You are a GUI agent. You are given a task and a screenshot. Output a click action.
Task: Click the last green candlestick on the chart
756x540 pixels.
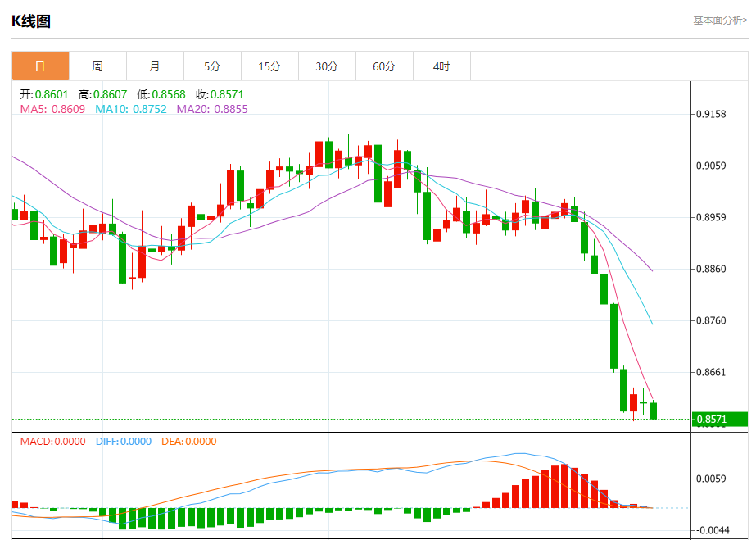(654, 411)
